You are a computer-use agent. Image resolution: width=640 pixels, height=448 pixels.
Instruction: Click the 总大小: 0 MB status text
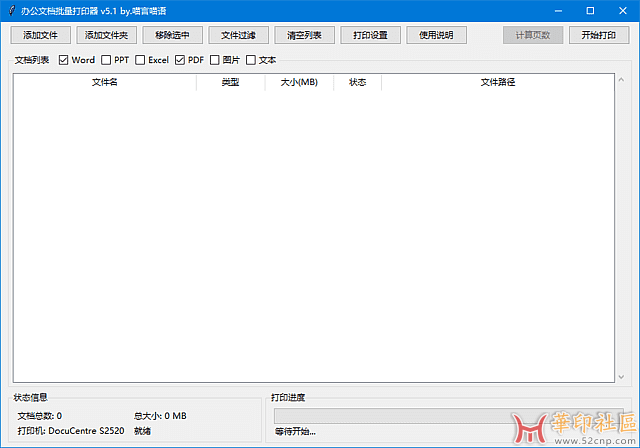[x=160, y=416]
